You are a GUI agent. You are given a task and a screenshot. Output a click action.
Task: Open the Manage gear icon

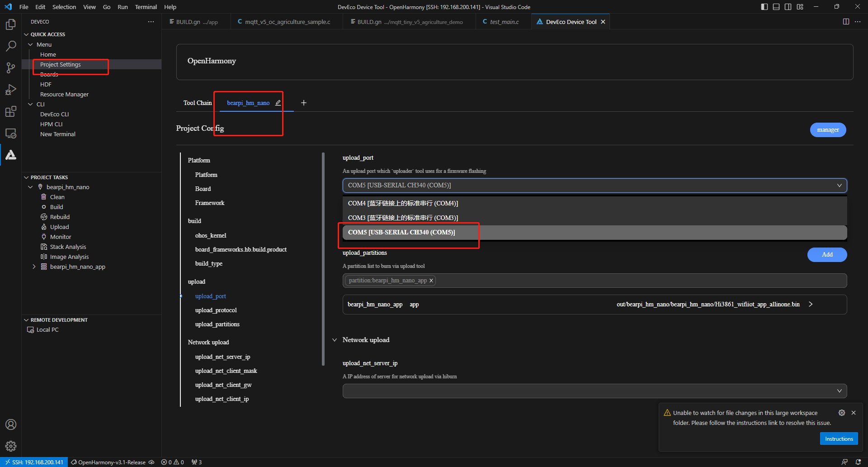[11, 446]
